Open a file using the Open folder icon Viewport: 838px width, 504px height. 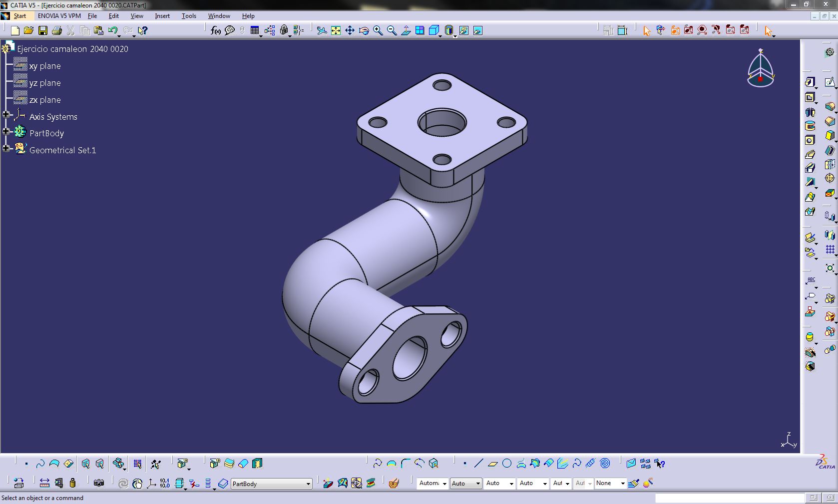click(x=28, y=30)
